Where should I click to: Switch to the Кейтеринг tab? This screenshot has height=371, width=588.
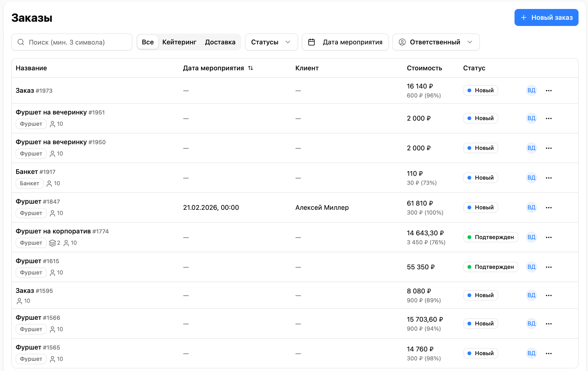coord(179,42)
